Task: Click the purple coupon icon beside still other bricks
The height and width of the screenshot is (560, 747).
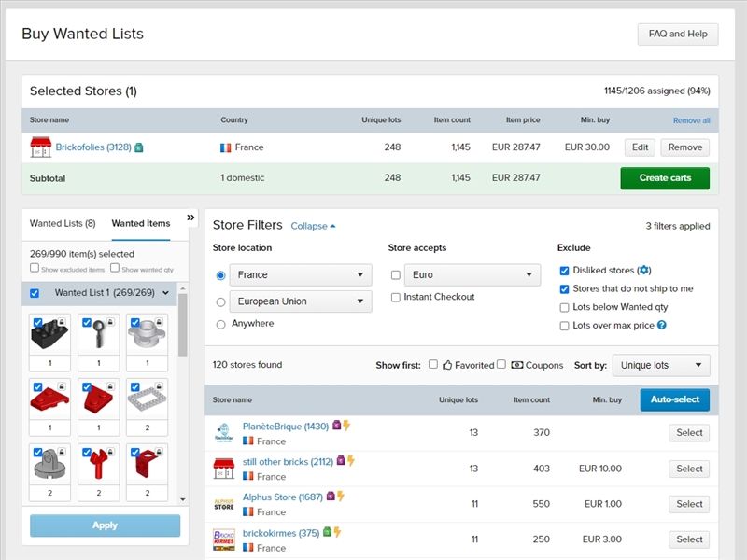Action: pyautogui.click(x=340, y=461)
